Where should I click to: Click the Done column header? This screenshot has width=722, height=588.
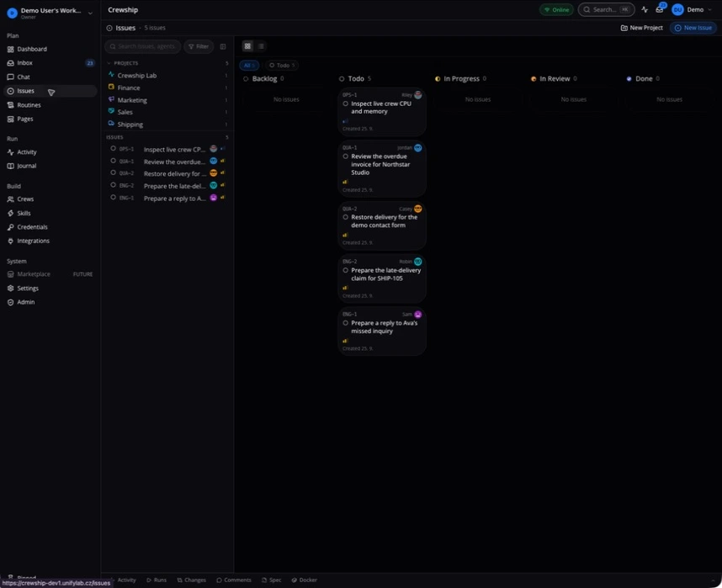pos(643,79)
